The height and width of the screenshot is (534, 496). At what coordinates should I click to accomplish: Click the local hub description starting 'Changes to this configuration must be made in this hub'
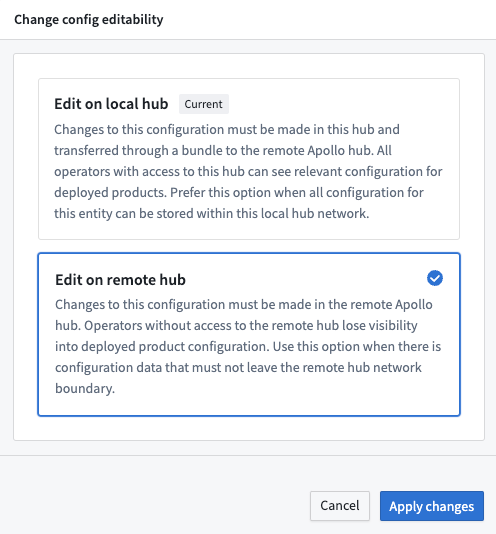248,172
